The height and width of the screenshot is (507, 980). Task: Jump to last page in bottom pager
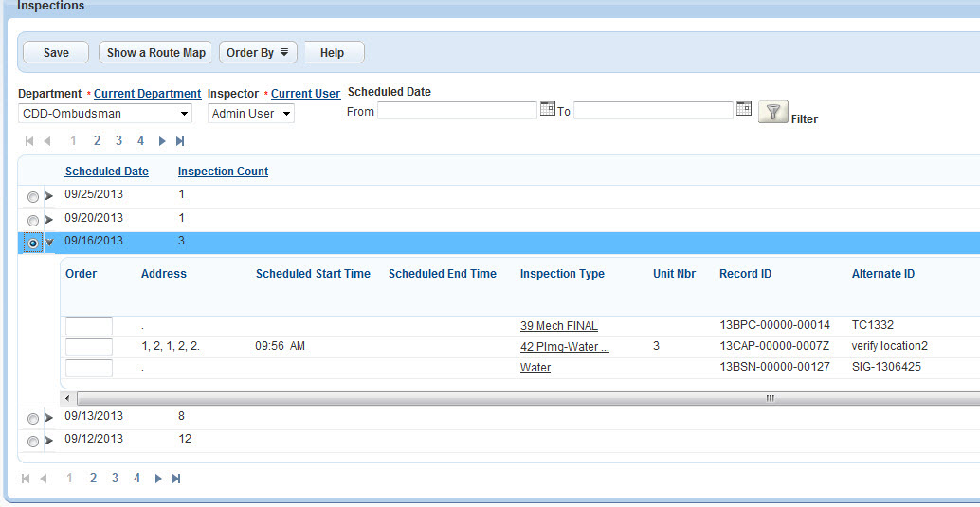tap(176, 479)
